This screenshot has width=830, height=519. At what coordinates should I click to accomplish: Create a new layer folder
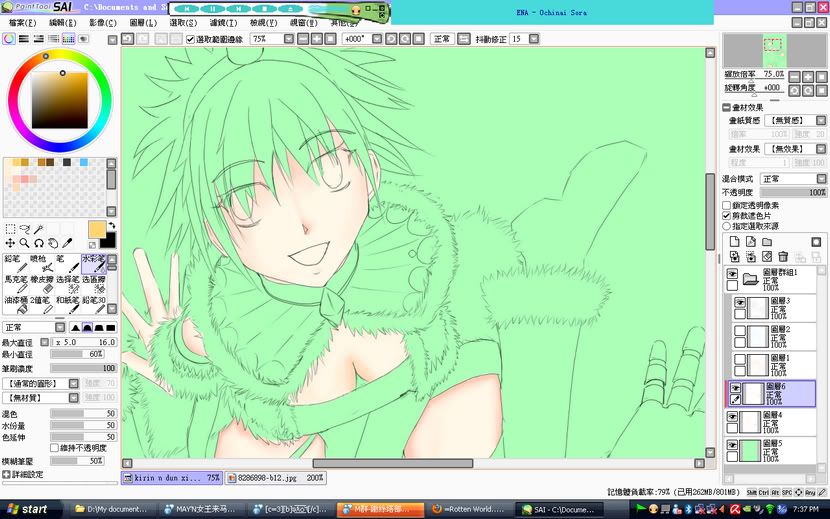(x=767, y=242)
